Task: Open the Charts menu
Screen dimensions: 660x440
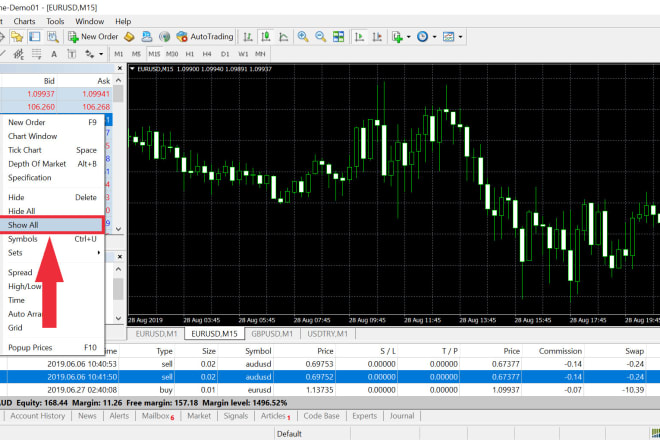Action: point(25,20)
